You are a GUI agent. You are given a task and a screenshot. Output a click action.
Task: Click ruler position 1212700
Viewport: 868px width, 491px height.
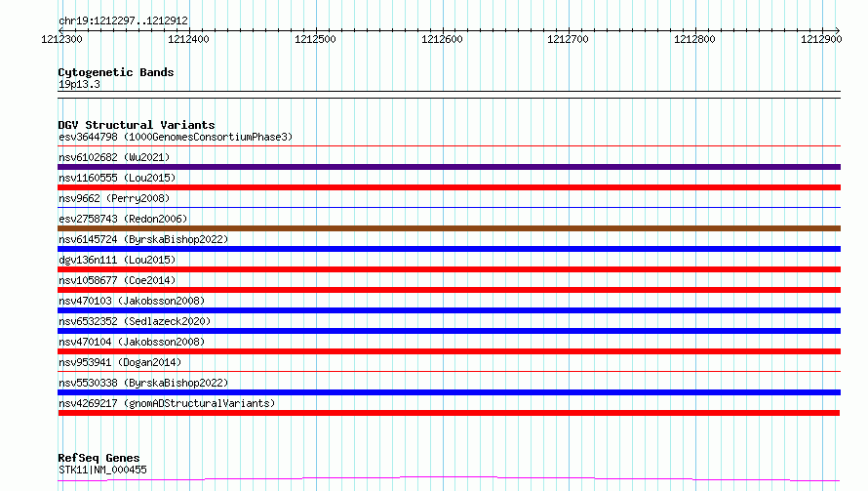pyautogui.click(x=568, y=39)
